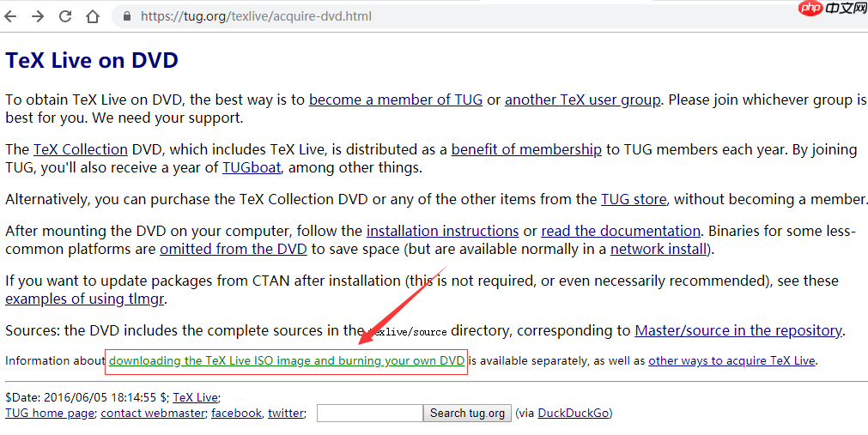Open the 'TUG home page' footer link
Viewport: 868px width, 435px height.
[50, 413]
